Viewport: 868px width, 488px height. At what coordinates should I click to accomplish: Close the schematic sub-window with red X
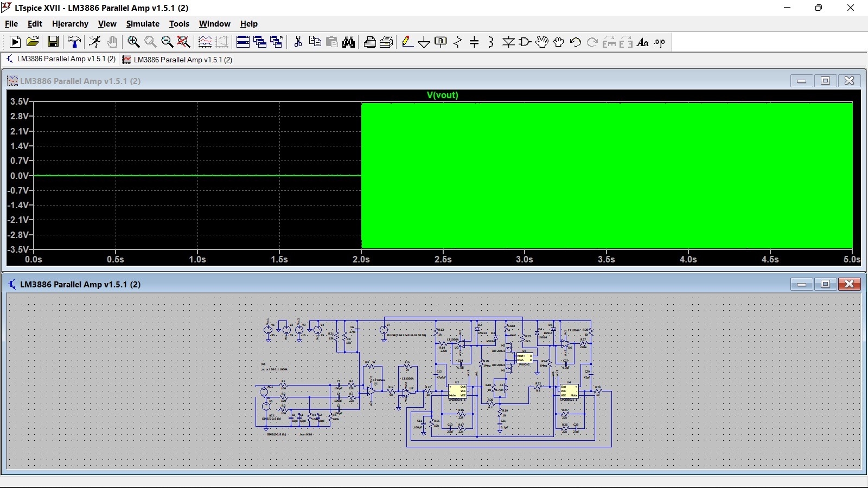pyautogui.click(x=850, y=284)
